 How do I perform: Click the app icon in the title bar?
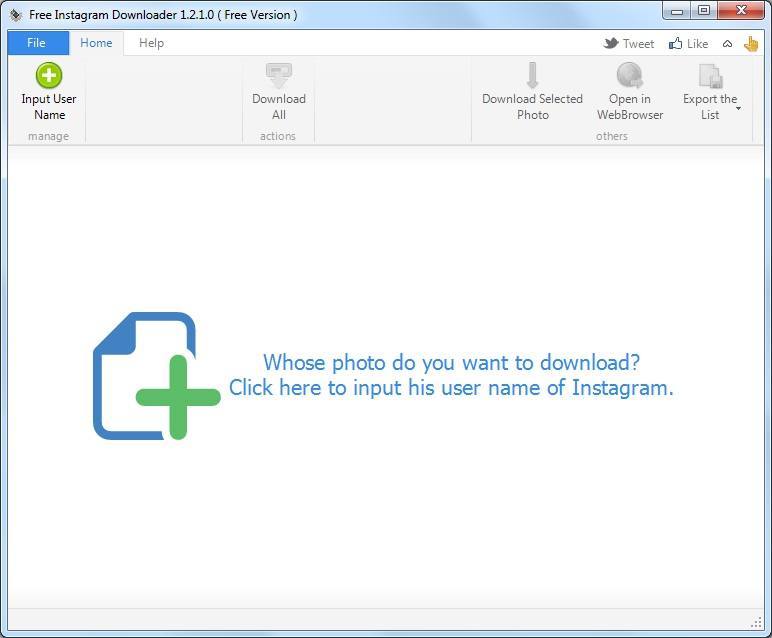click(x=16, y=15)
